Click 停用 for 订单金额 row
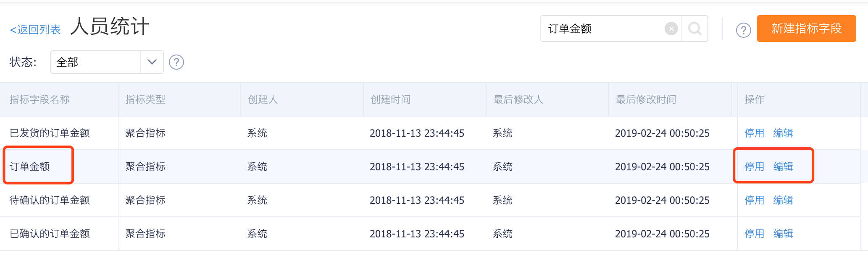868x255 pixels. [x=754, y=167]
